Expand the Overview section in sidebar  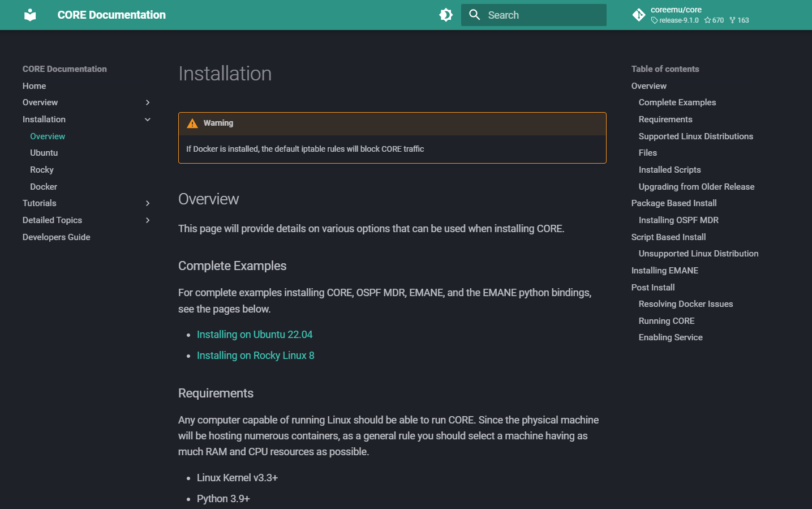click(x=148, y=102)
